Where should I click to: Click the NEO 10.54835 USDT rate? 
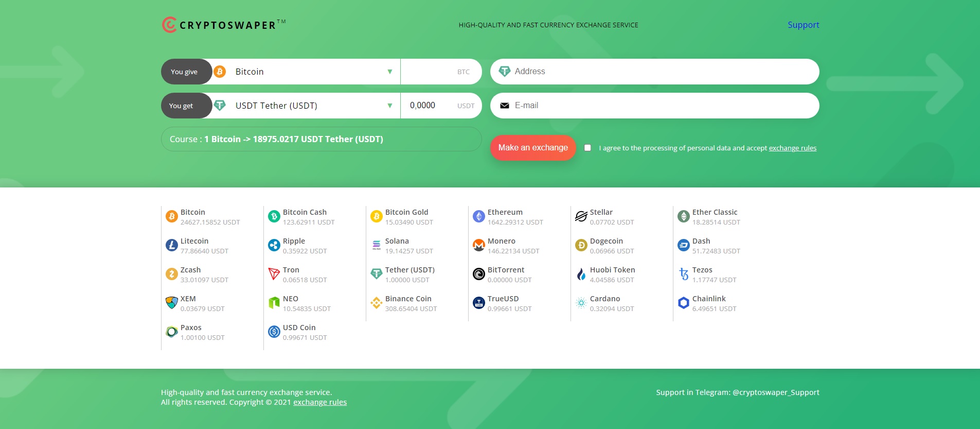point(307,309)
